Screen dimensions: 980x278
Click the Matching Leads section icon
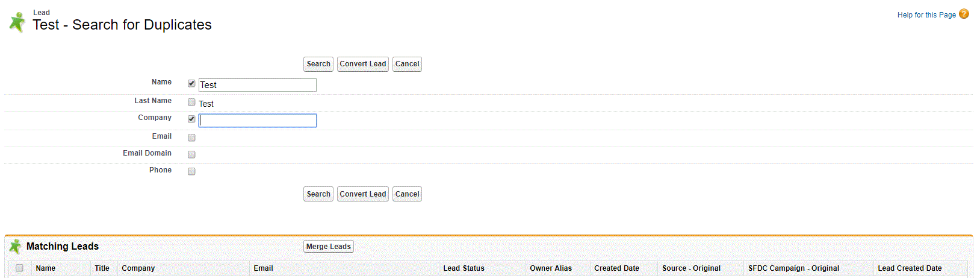[x=15, y=246]
